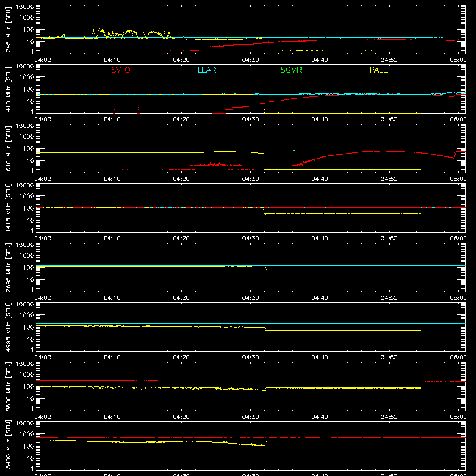Click 05:00 time tick under 245 MHz panel
476x476 pixels.
pyautogui.click(x=458, y=60)
